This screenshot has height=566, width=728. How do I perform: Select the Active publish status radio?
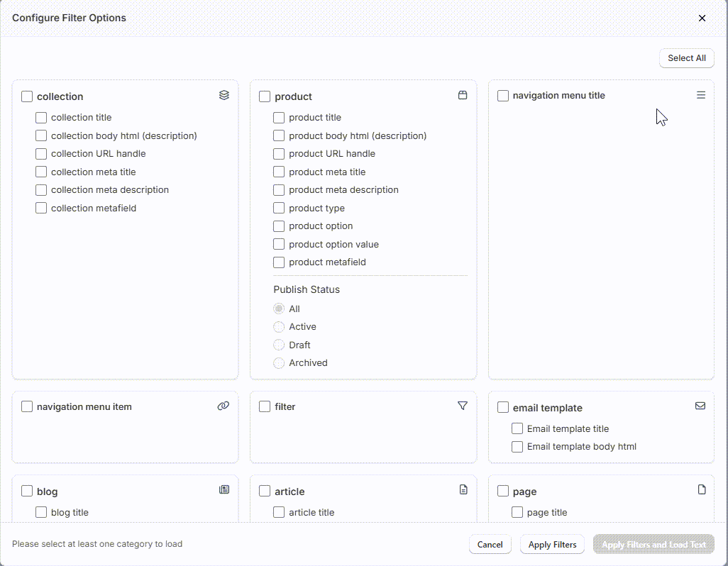click(279, 327)
